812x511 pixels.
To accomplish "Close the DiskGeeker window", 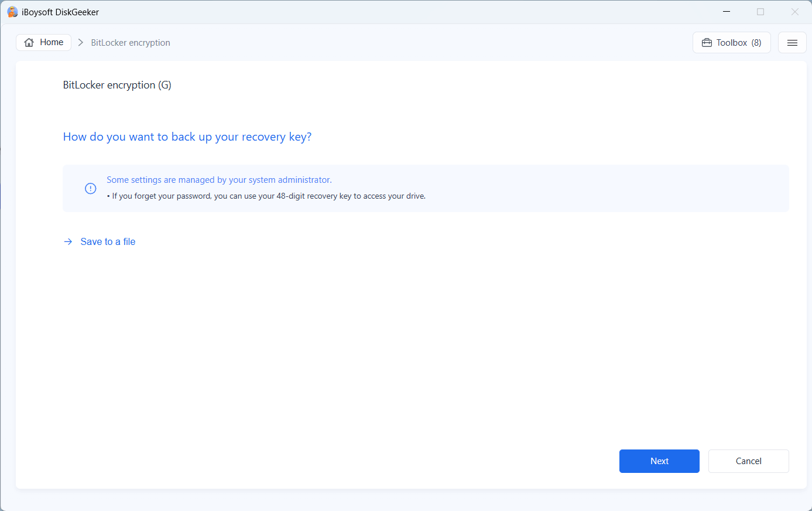I will tap(795, 12).
